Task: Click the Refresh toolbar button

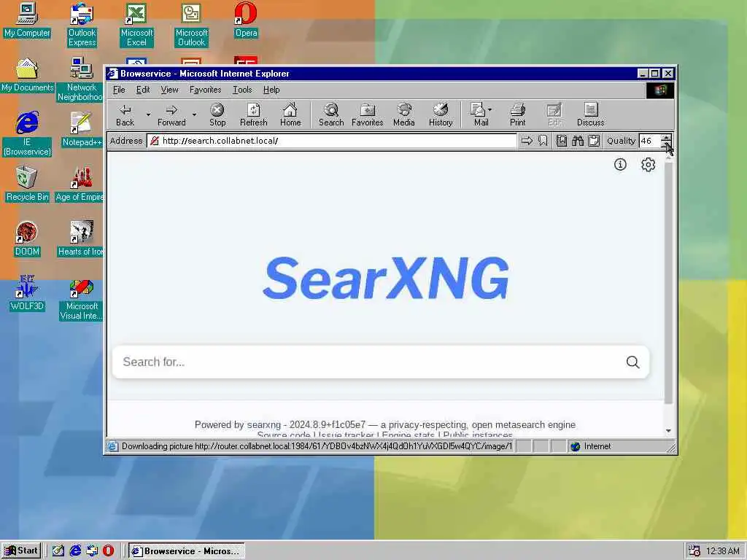Action: [x=253, y=114]
